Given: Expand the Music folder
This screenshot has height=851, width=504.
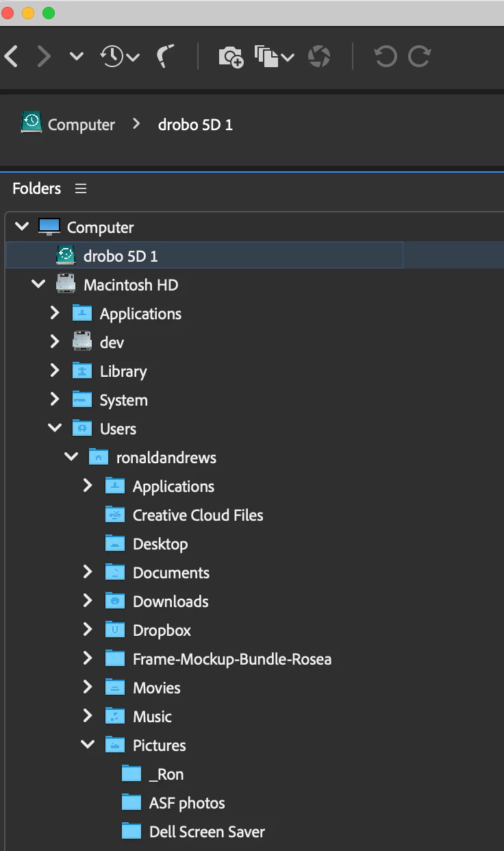Looking at the screenshot, I should click(x=88, y=716).
